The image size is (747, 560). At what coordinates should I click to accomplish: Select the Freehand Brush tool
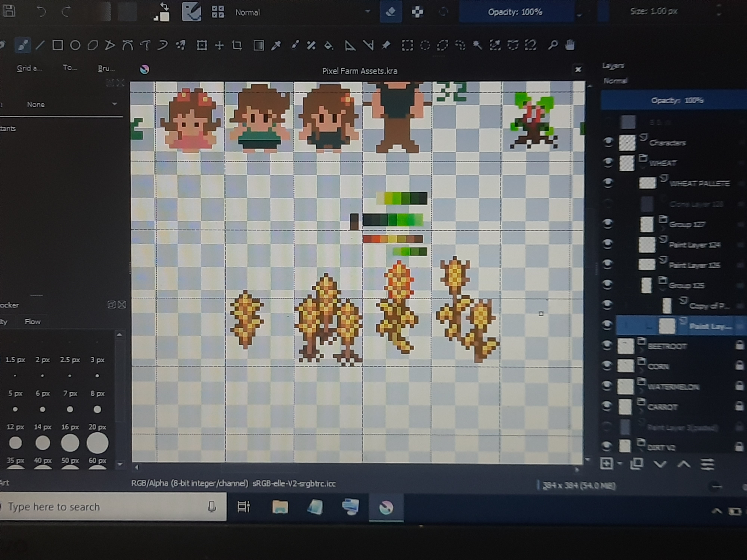click(x=23, y=45)
